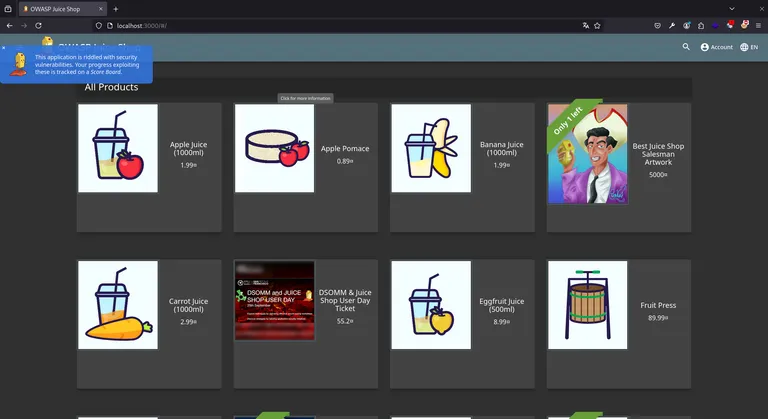Screen dimensions: 768x419
Task: Click 'Best Juice Shop Salesman Artwork' name
Action: tap(658, 154)
